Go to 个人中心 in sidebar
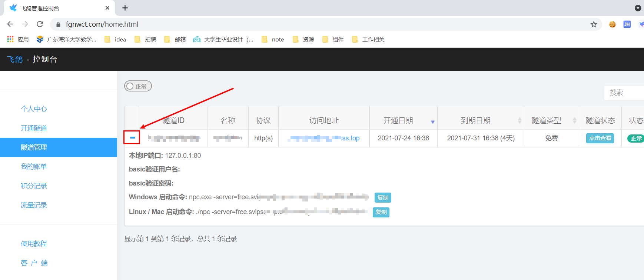644x280 pixels. pyautogui.click(x=34, y=109)
